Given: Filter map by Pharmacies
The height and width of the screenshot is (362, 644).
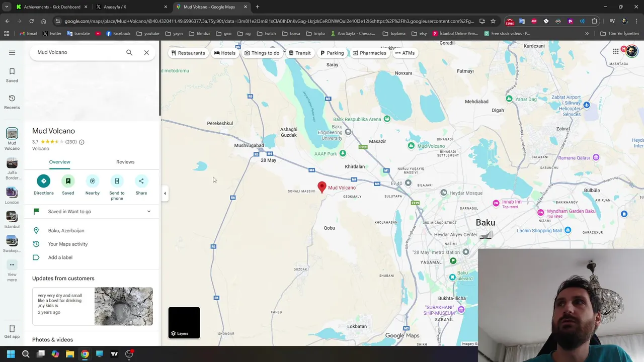Looking at the screenshot, I should pos(369,53).
